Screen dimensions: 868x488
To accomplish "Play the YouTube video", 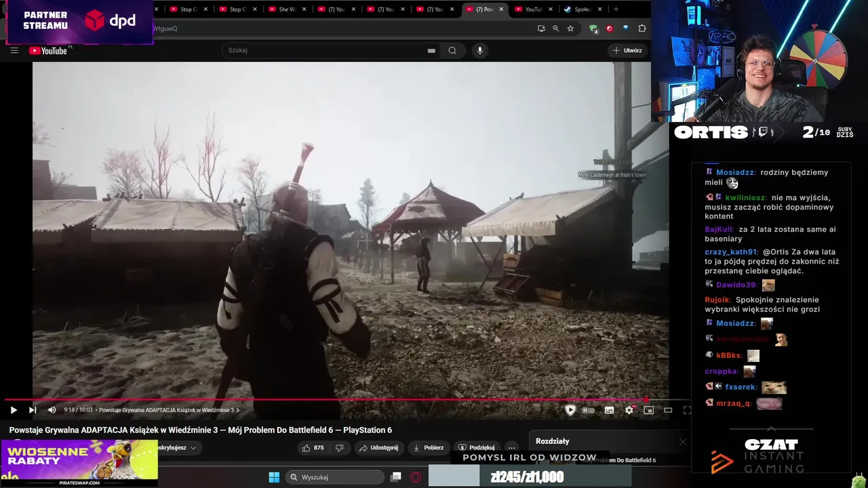I will coord(14,410).
